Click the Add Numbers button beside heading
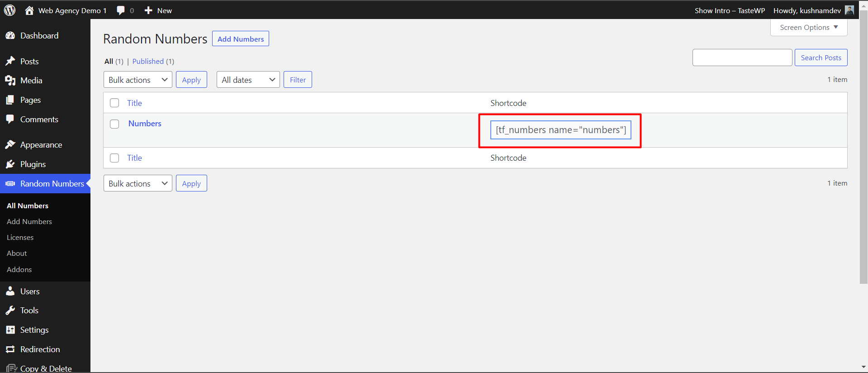This screenshot has width=868, height=373. click(x=241, y=38)
